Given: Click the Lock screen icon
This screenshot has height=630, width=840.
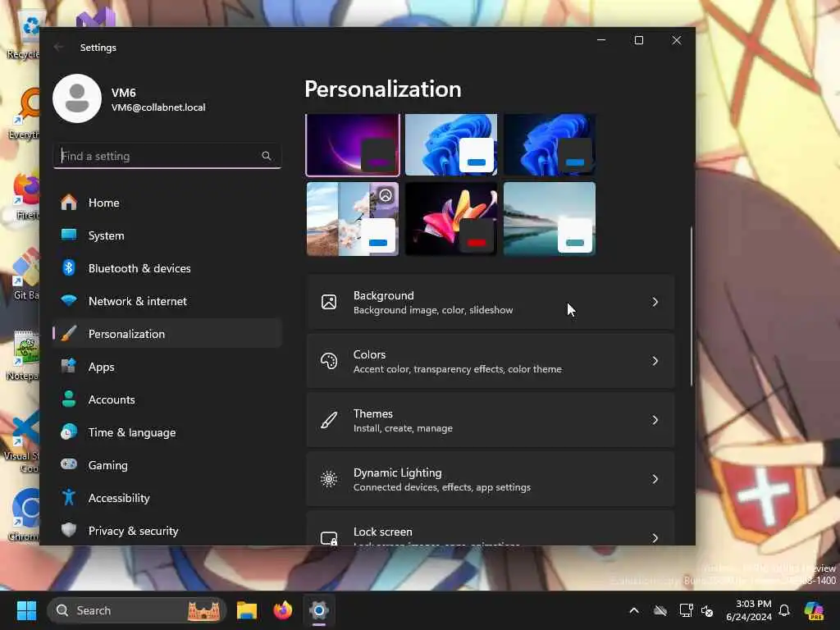Looking at the screenshot, I should tap(329, 537).
